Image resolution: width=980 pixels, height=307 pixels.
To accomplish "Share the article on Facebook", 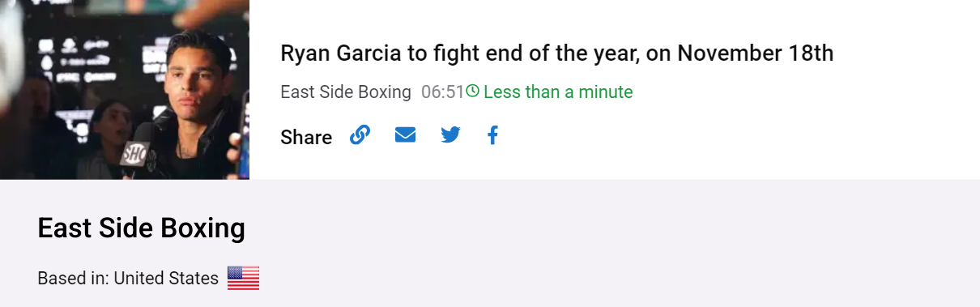I will click(492, 135).
